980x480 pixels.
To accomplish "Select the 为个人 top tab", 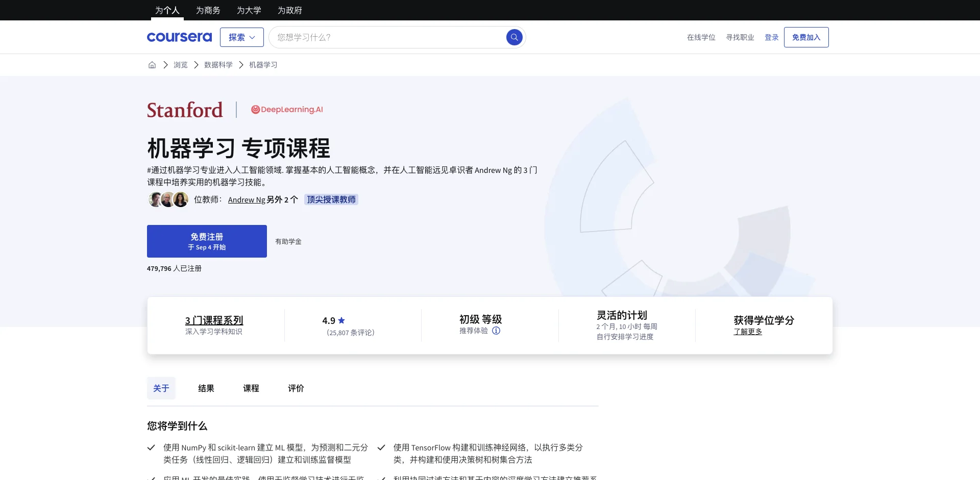I will (x=167, y=10).
